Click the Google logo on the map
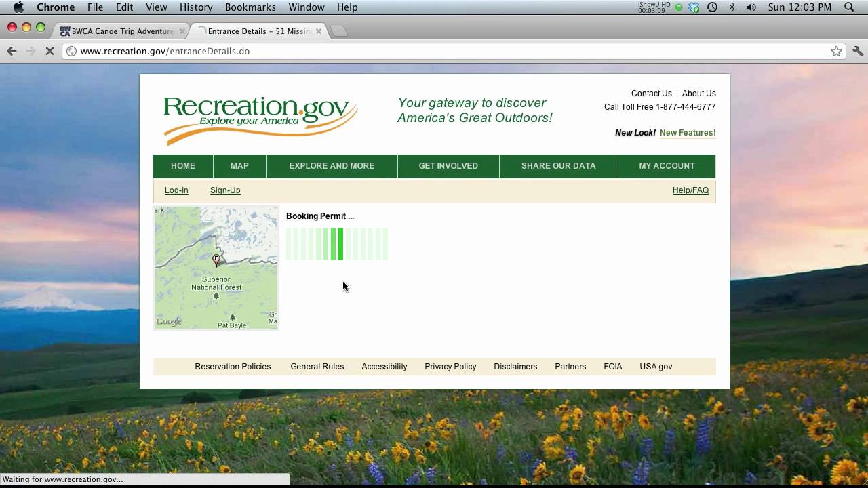 tap(169, 321)
